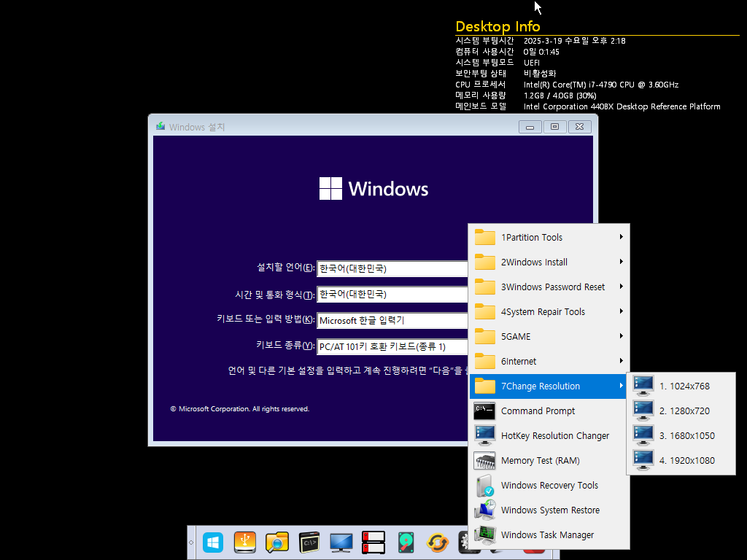Viewport: 747px width, 560px height.
Task: Click monitor icon beside 1024x768
Action: click(643, 386)
